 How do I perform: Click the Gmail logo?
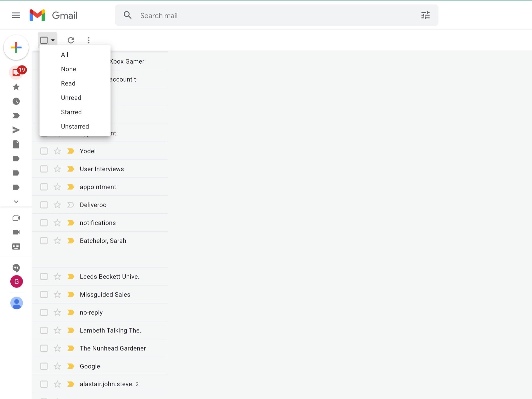coord(53,15)
